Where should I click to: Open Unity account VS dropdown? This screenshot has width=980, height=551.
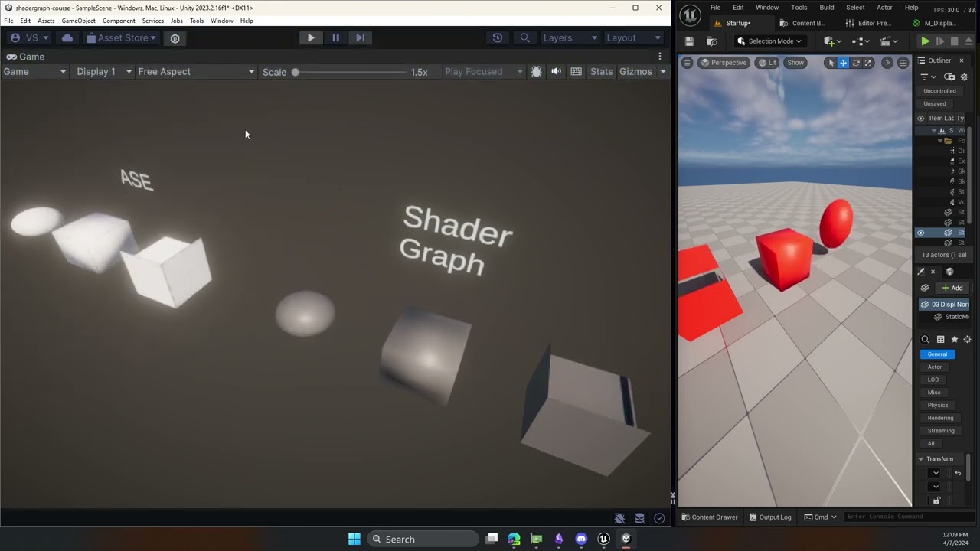click(x=30, y=37)
